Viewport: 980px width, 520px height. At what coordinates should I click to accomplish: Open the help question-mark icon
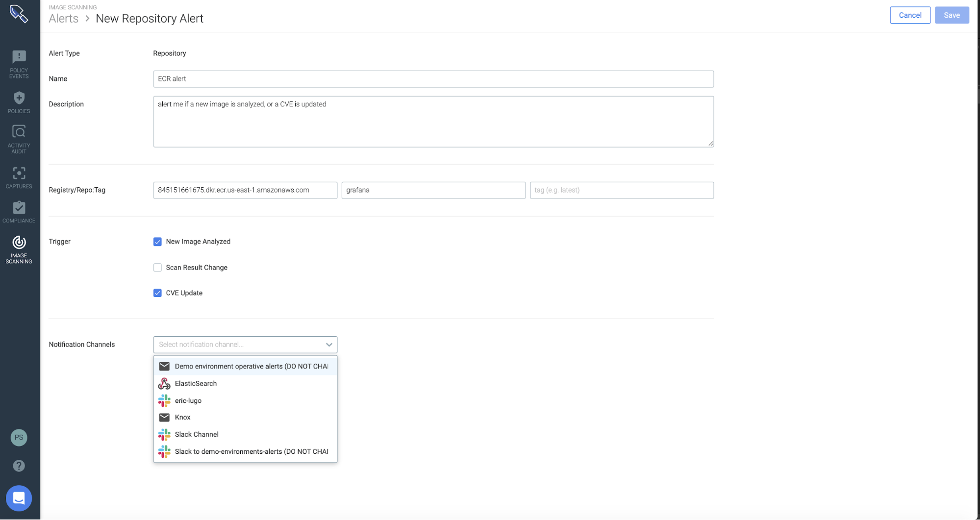(x=19, y=465)
